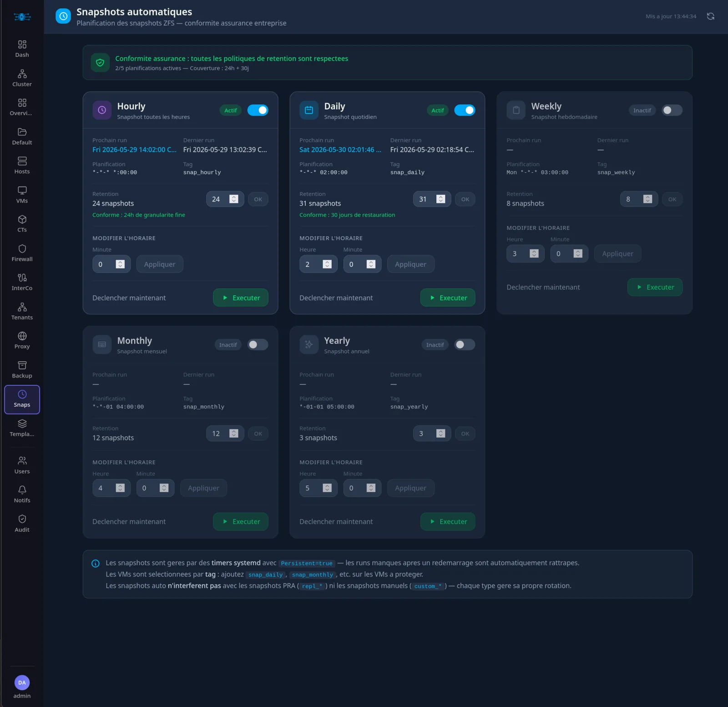728x707 pixels.
Task: Click the Persistent=true code label
Action: 307,563
